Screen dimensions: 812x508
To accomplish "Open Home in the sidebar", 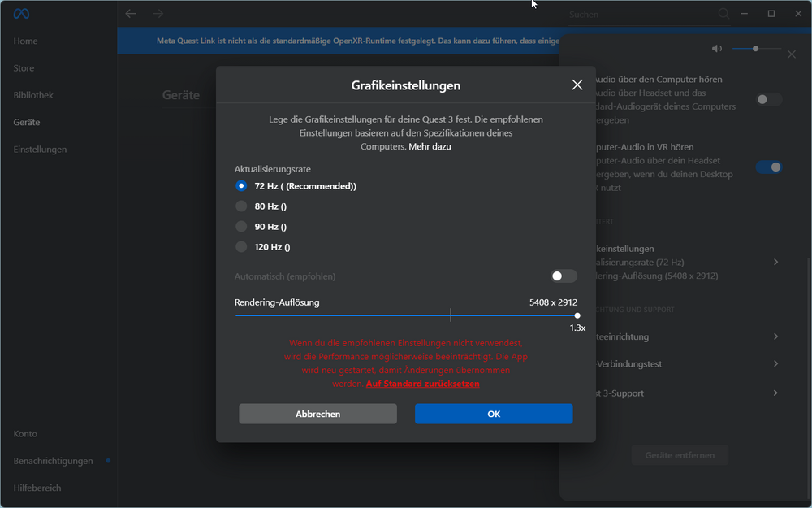I will [25, 41].
